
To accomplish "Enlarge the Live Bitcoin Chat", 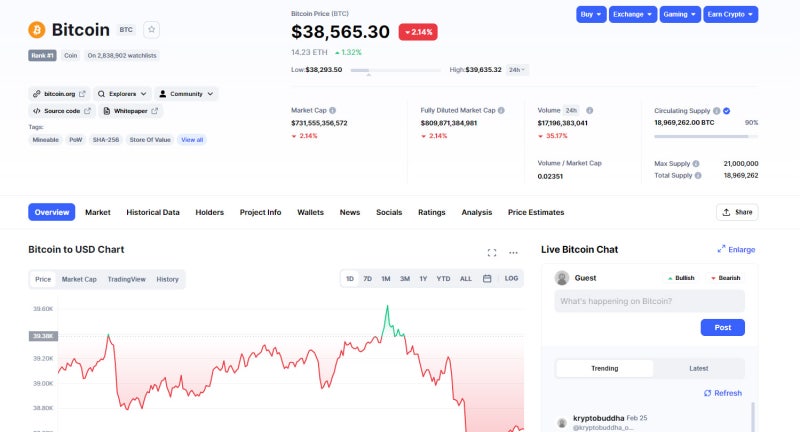I will 736,249.
